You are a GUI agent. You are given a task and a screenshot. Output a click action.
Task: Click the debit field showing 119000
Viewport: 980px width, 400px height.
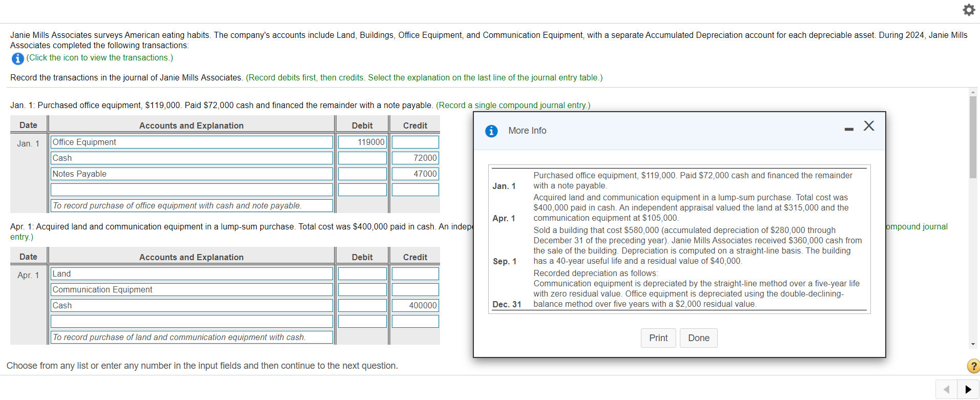click(x=362, y=142)
